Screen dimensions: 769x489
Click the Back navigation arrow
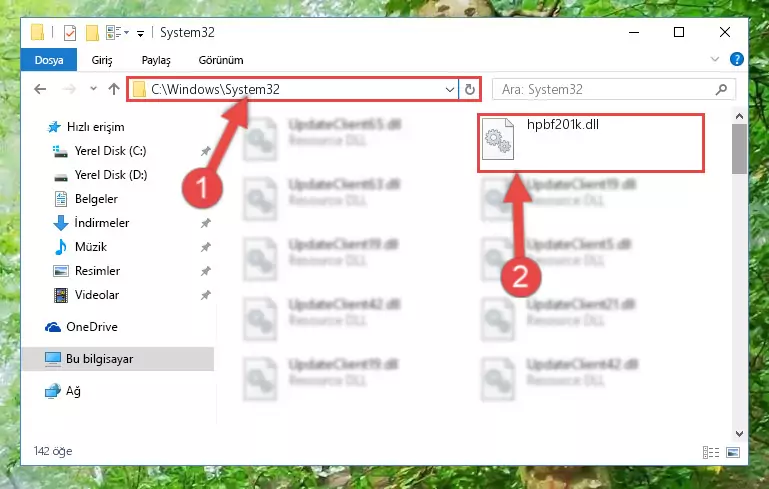(40, 89)
